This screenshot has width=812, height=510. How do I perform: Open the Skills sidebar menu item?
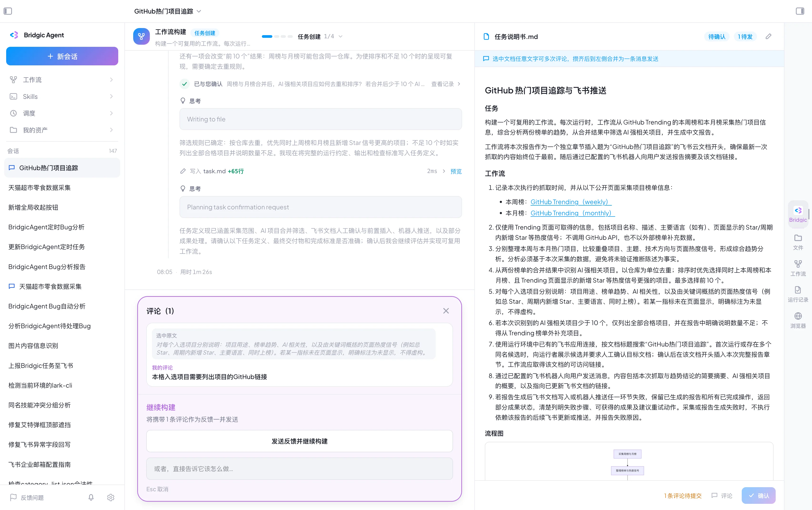62,96
